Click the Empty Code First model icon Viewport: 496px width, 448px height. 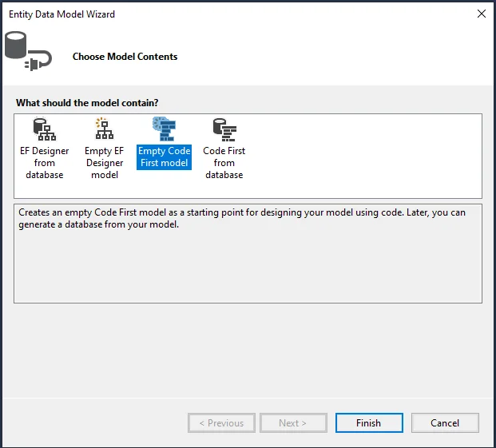(x=164, y=129)
